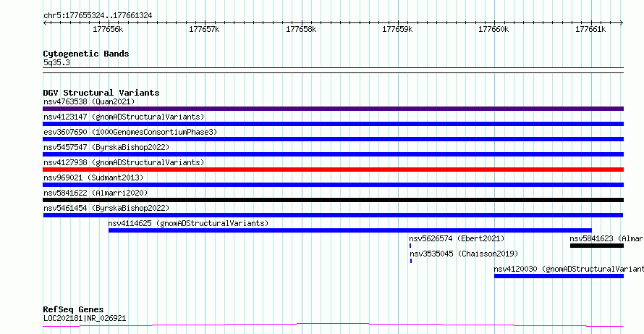Open the nsv4120030 gnomAD variant label

pyautogui.click(x=569, y=269)
